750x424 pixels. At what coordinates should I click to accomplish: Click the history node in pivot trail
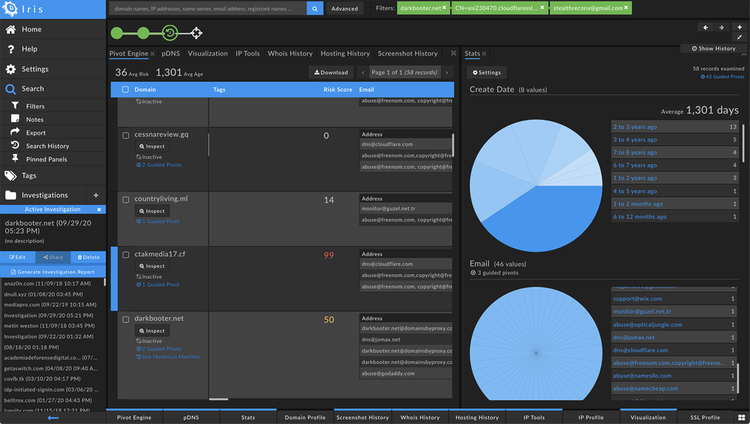[x=170, y=32]
